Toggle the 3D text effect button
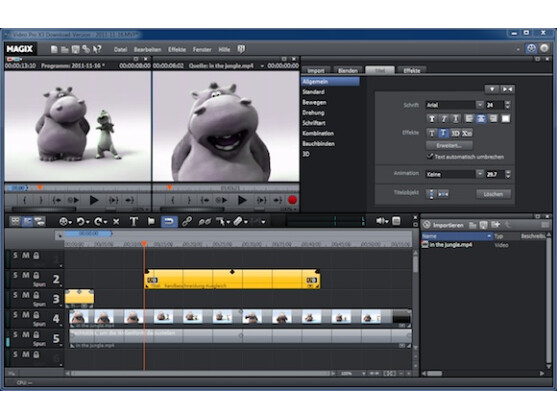 click(x=455, y=134)
